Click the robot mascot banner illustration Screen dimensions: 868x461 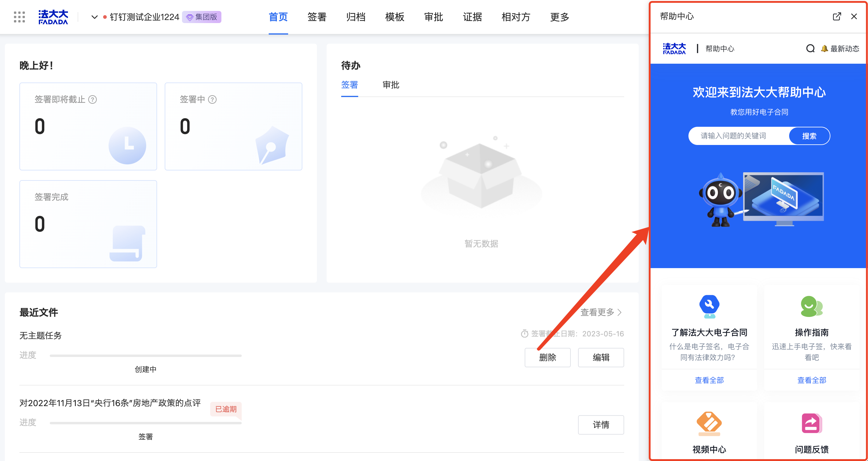(761, 200)
